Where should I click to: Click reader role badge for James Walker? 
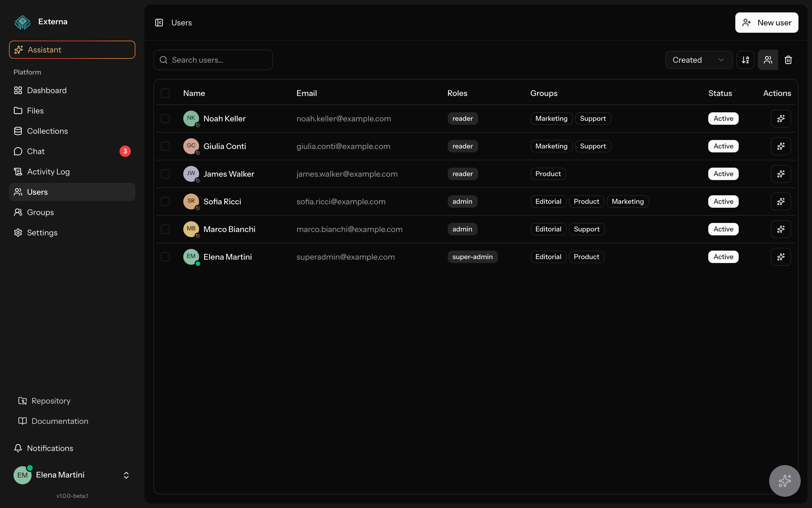click(463, 174)
